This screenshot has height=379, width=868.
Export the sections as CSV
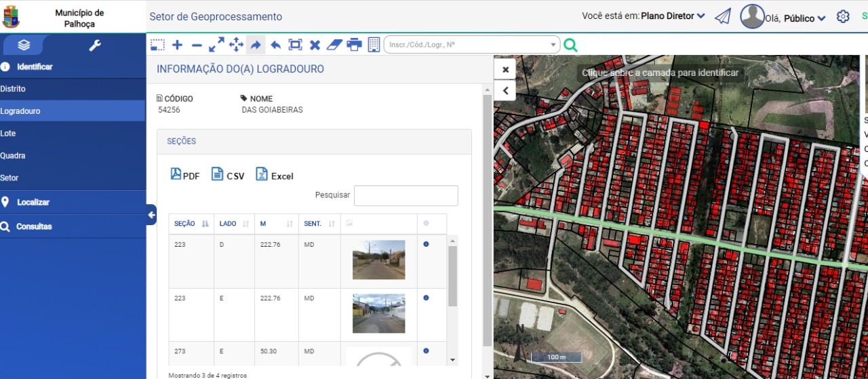coord(228,175)
